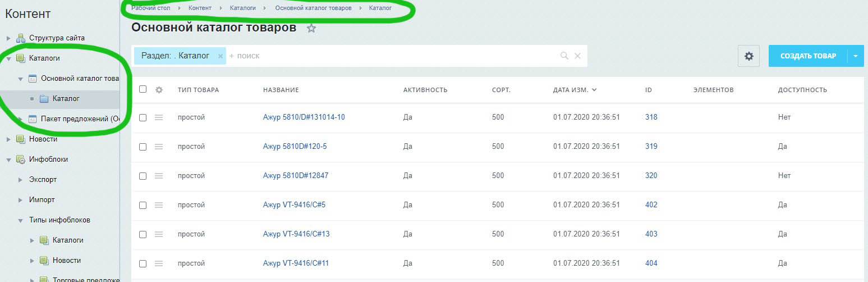Check the box for Ажур 5810D#120-5 row

tap(143, 147)
